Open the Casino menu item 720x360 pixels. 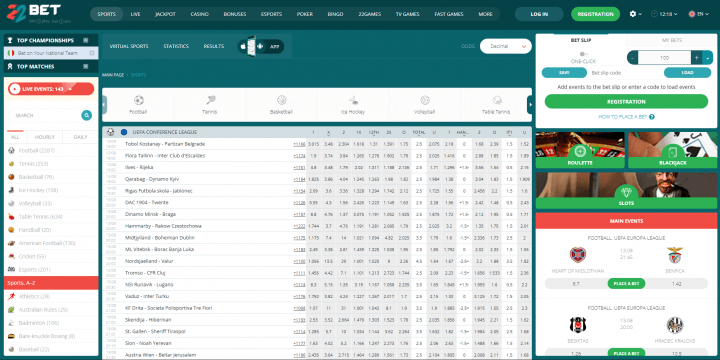(x=199, y=14)
